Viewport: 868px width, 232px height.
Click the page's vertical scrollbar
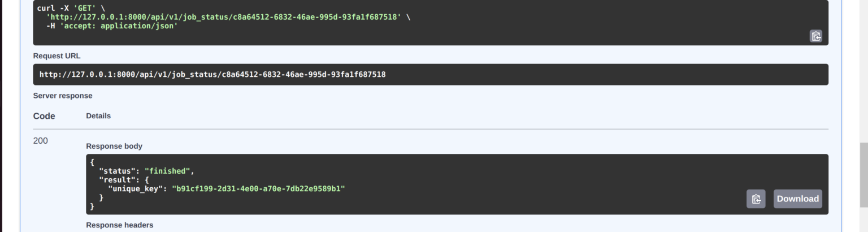click(x=863, y=113)
